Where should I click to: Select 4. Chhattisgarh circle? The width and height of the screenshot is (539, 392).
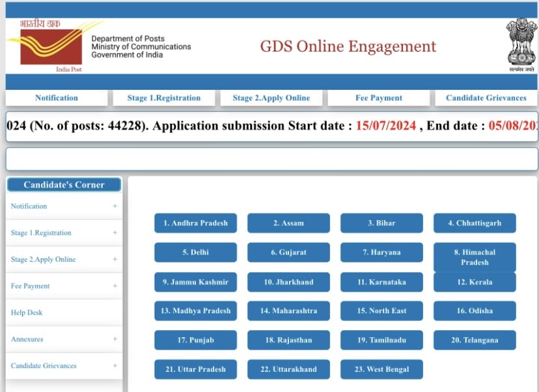tap(475, 223)
